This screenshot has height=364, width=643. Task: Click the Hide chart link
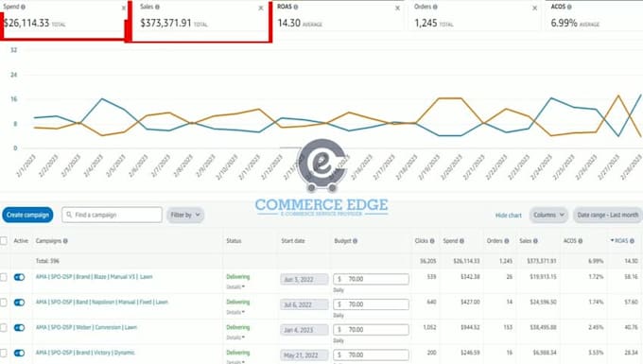click(509, 216)
